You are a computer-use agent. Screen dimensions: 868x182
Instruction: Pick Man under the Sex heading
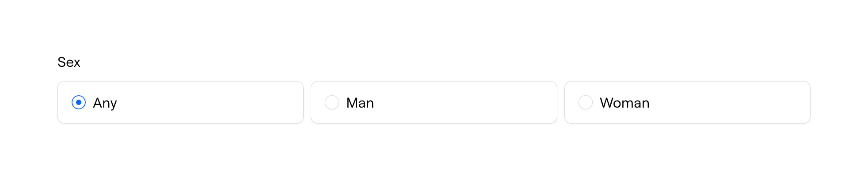click(332, 102)
